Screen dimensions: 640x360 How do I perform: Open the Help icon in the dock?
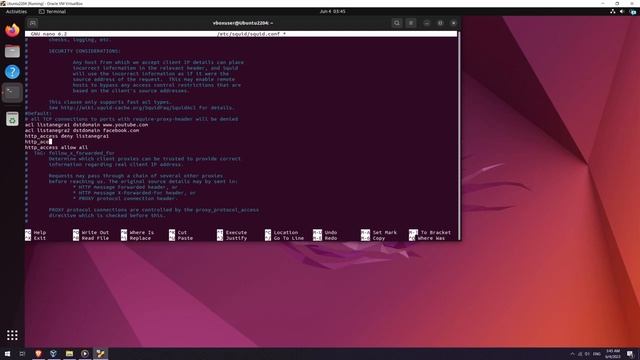[x=12, y=72]
